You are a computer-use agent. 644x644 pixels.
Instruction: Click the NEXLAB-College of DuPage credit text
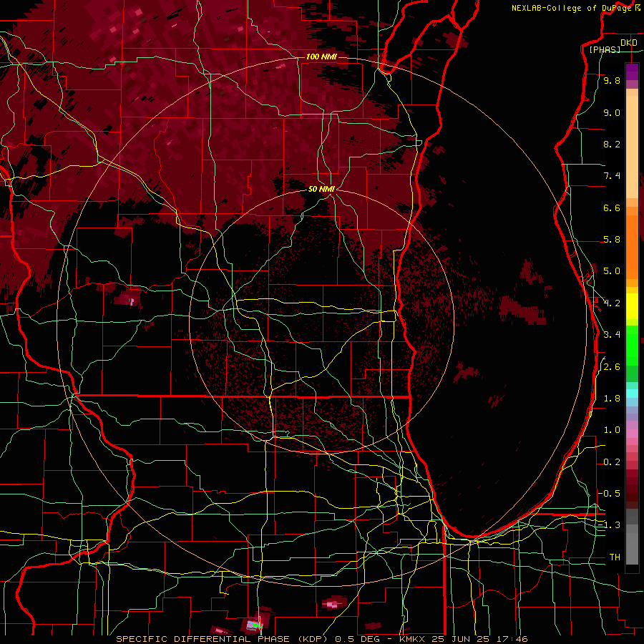click(572, 8)
